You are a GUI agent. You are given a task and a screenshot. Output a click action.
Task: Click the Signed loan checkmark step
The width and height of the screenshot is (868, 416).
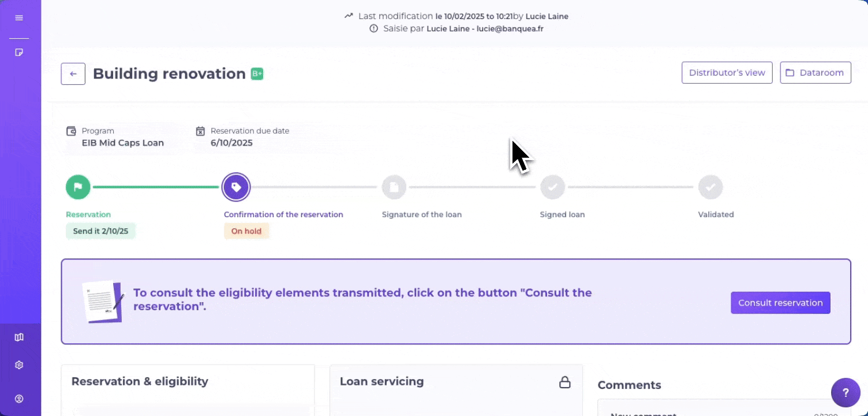pyautogui.click(x=552, y=187)
